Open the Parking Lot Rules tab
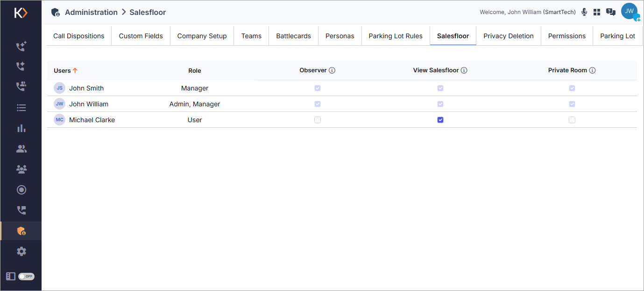The width and height of the screenshot is (644, 291). (396, 36)
